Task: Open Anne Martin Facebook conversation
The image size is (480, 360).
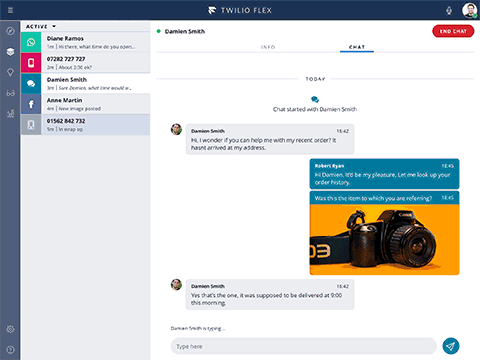Action: [85, 104]
